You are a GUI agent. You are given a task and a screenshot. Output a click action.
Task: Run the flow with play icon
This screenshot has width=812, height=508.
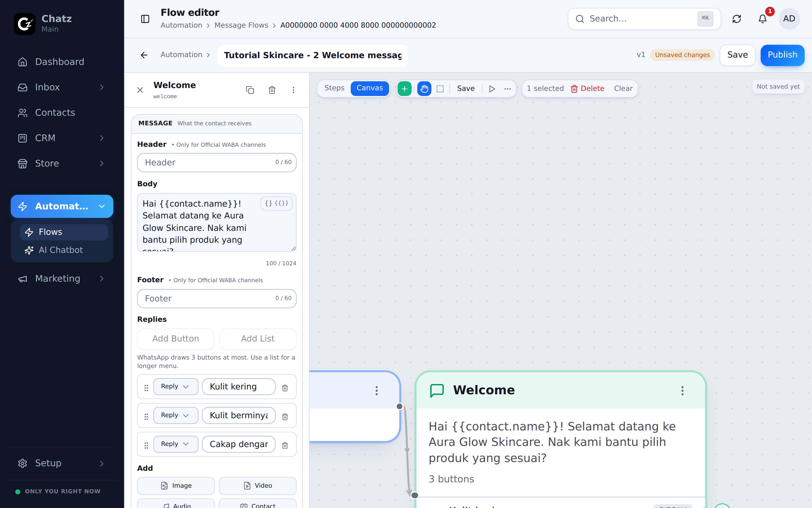(492, 89)
